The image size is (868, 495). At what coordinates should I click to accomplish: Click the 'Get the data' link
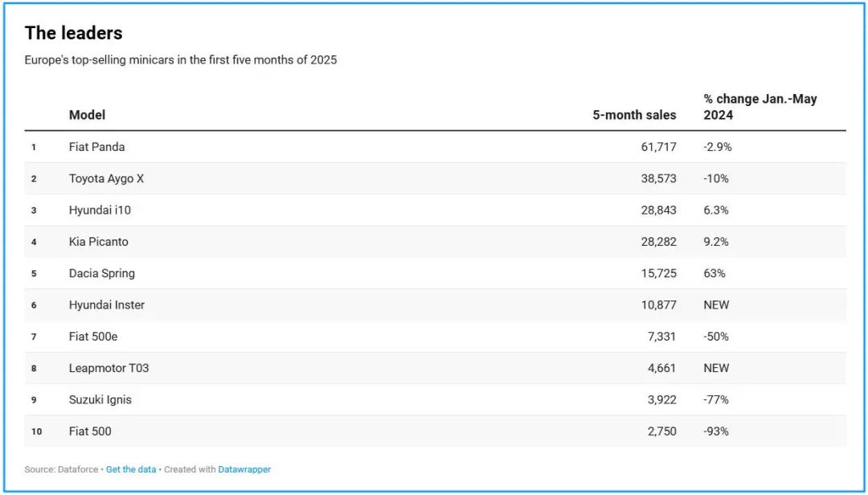click(x=131, y=469)
